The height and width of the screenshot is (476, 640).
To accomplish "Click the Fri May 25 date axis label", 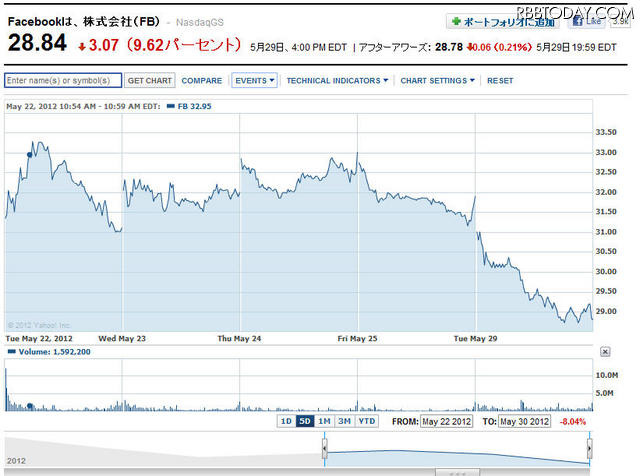I will (x=357, y=338).
